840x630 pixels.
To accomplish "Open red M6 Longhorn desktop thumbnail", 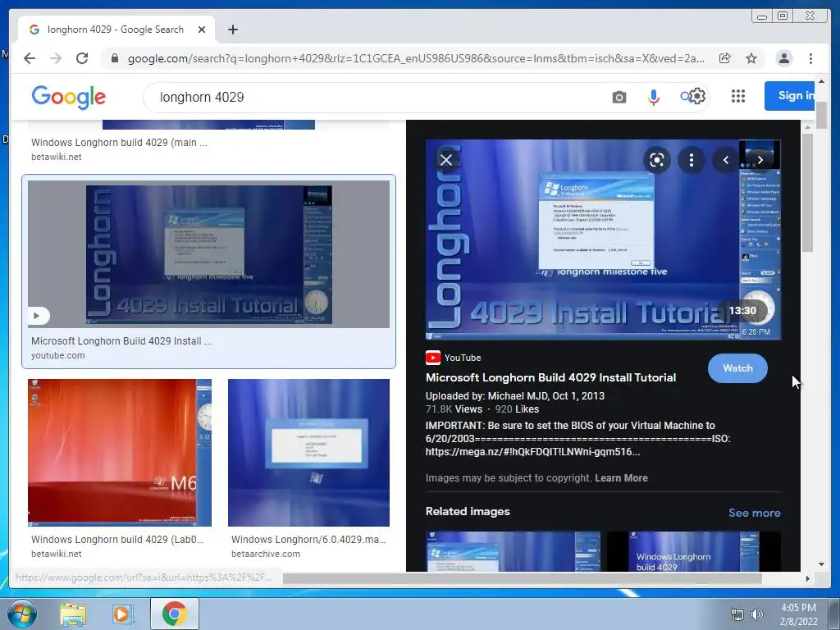I will (120, 453).
